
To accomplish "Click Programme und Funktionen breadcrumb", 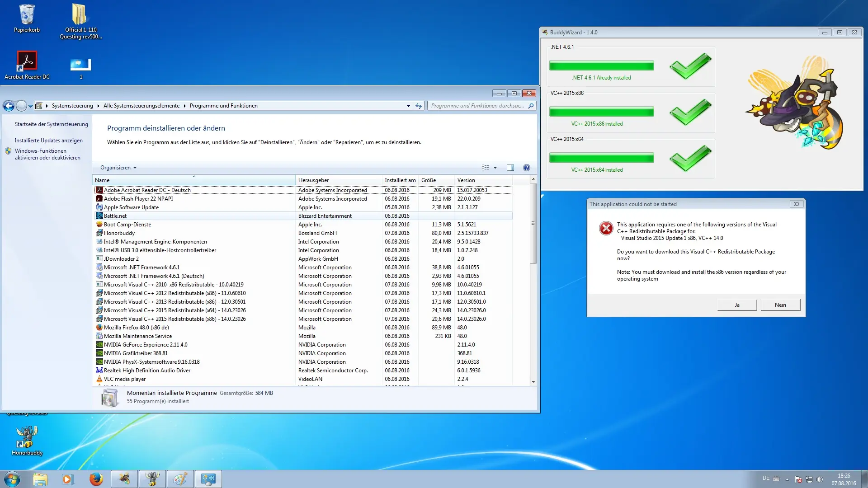I will (224, 106).
